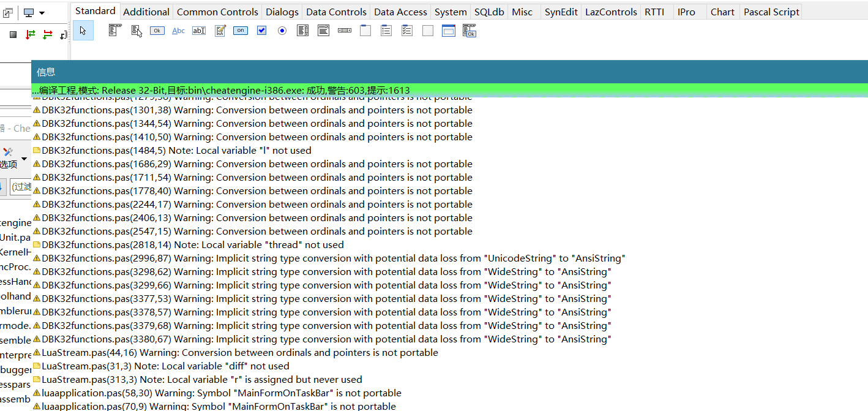Select the TComboBox component icon
868x411 pixels.
click(x=324, y=31)
